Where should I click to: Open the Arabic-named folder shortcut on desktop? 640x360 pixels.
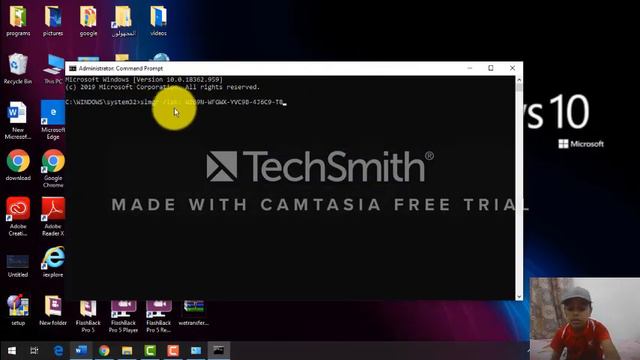click(123, 21)
